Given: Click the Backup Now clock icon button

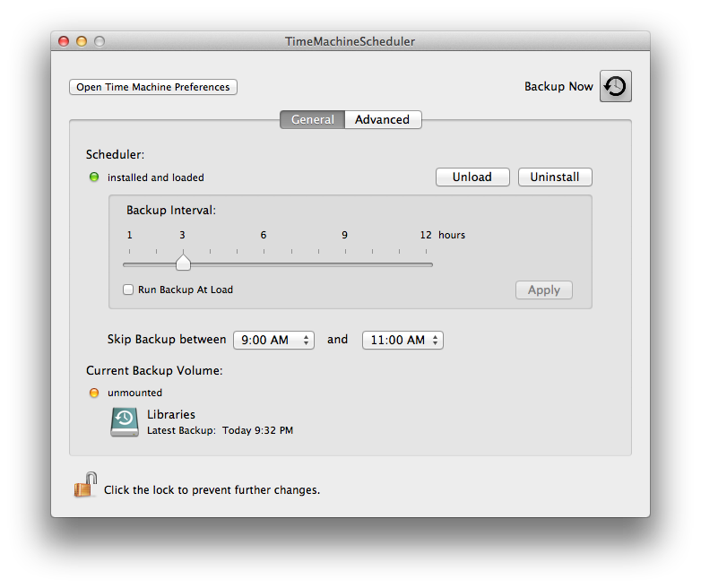Looking at the screenshot, I should [615, 86].
